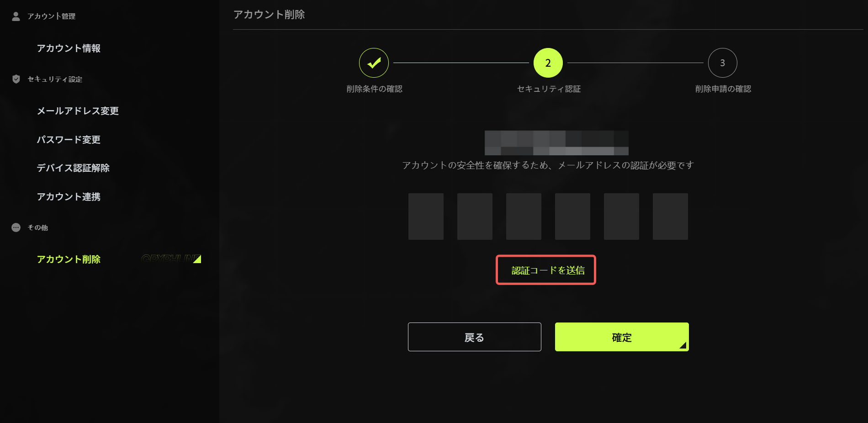Click the ellipsis icon beside その他

(16, 227)
